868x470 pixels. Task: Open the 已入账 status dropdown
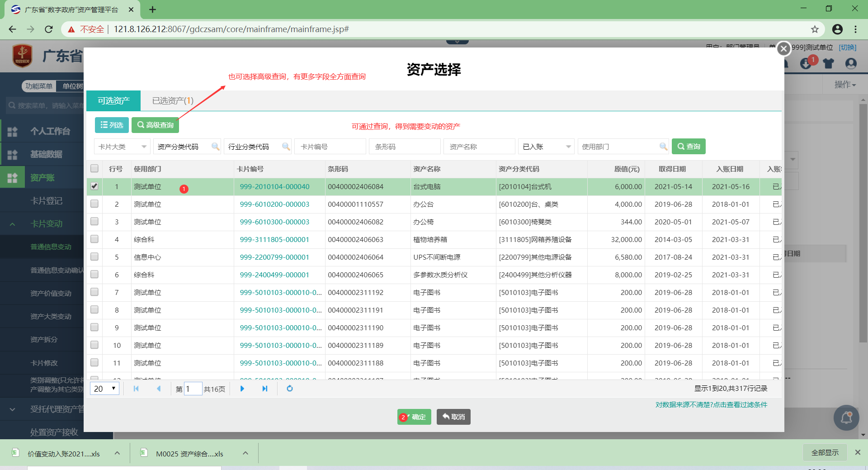pos(546,147)
